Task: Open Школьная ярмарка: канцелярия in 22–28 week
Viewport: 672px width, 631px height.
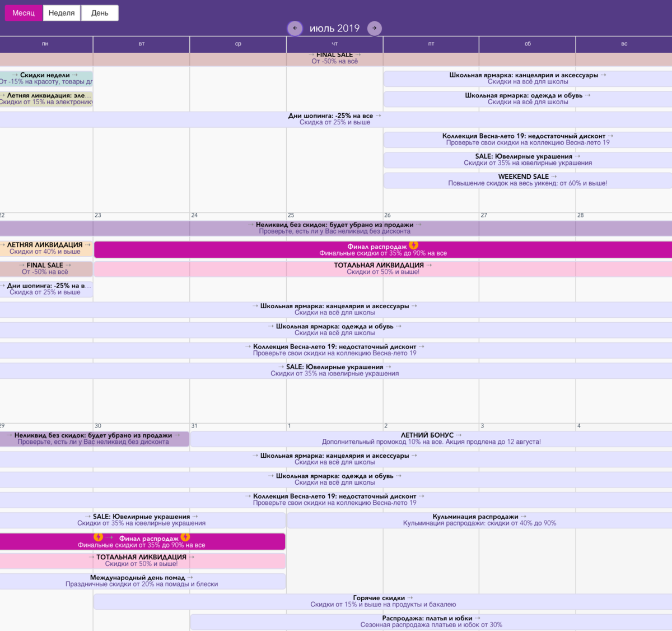Action: point(335,309)
